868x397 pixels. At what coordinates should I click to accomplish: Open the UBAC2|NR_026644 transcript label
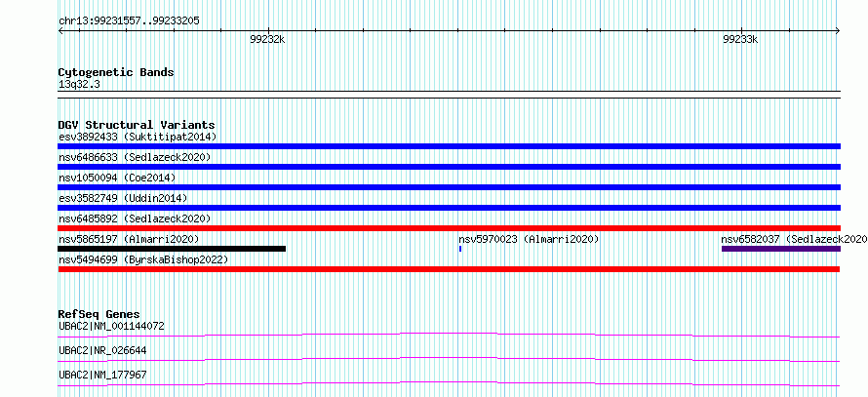pyautogui.click(x=102, y=350)
